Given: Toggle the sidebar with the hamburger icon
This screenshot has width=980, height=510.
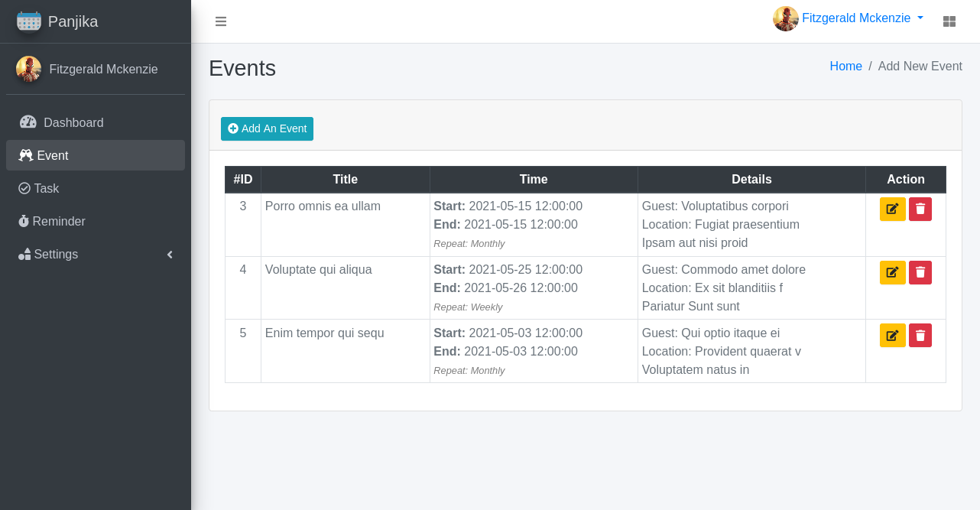Looking at the screenshot, I should coord(221,21).
